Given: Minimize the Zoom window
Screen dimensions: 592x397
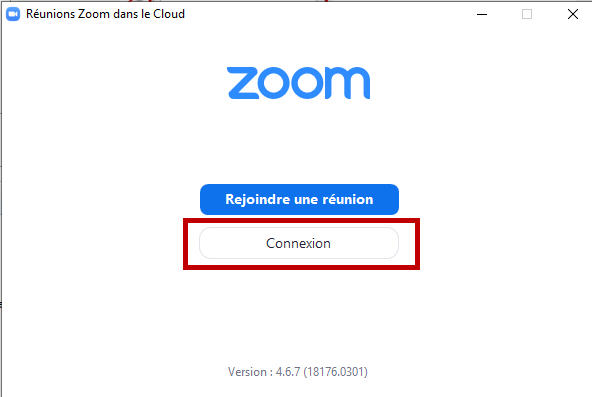Looking at the screenshot, I should pos(482,14).
